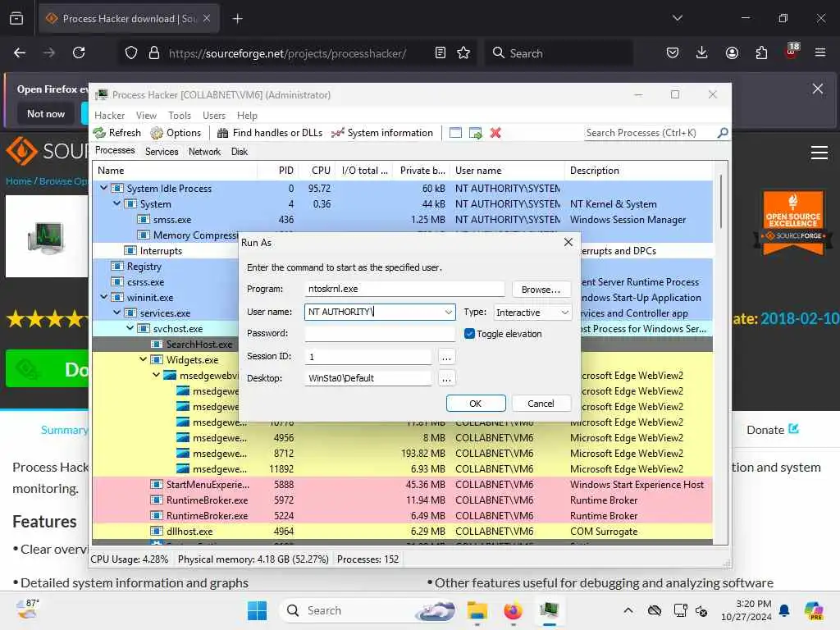Open SourceForge page hamburger menu
840x630 pixels.
[819, 153]
